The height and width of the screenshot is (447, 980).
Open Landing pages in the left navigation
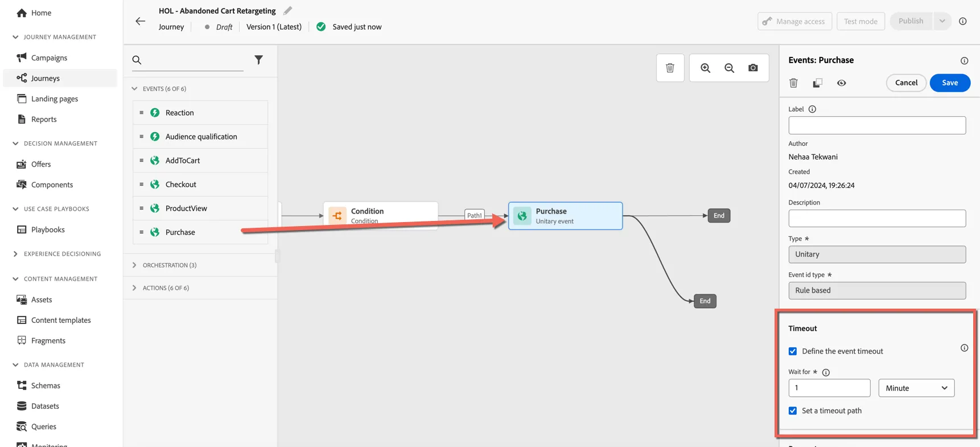click(x=55, y=99)
